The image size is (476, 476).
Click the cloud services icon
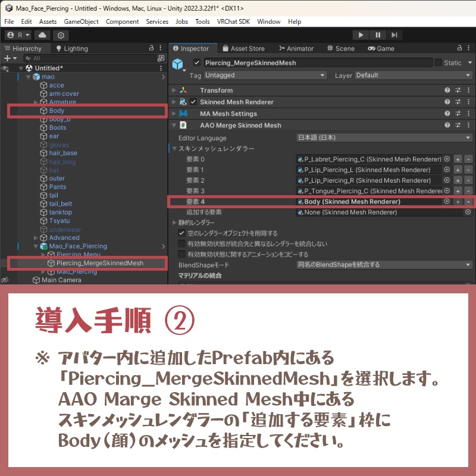coord(42,35)
